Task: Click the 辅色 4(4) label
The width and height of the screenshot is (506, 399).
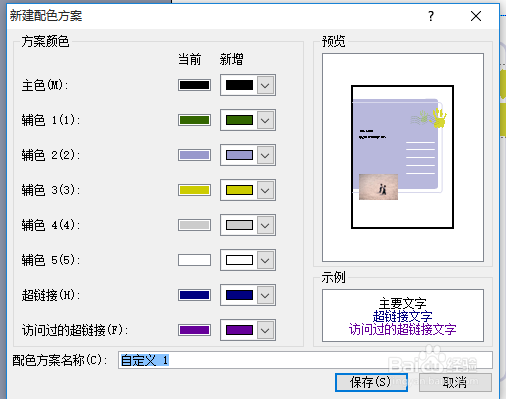Action: 51,225
